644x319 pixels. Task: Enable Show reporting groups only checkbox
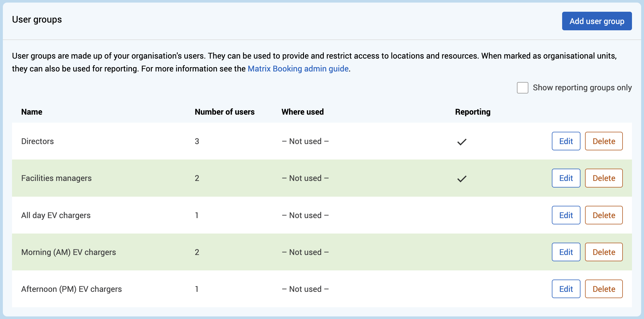pos(522,88)
